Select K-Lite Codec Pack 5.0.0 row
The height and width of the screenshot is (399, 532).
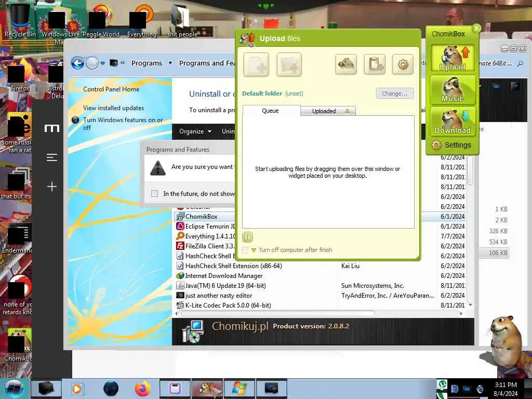[321, 305]
